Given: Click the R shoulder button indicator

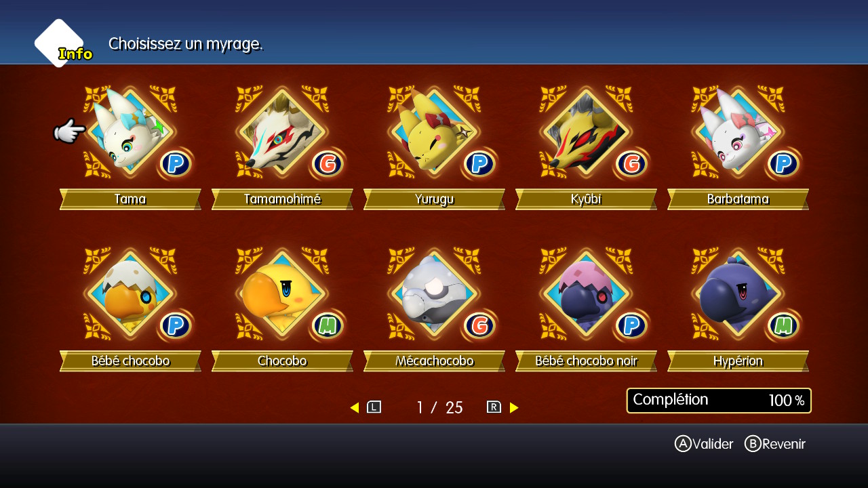Looking at the screenshot, I should [x=494, y=407].
